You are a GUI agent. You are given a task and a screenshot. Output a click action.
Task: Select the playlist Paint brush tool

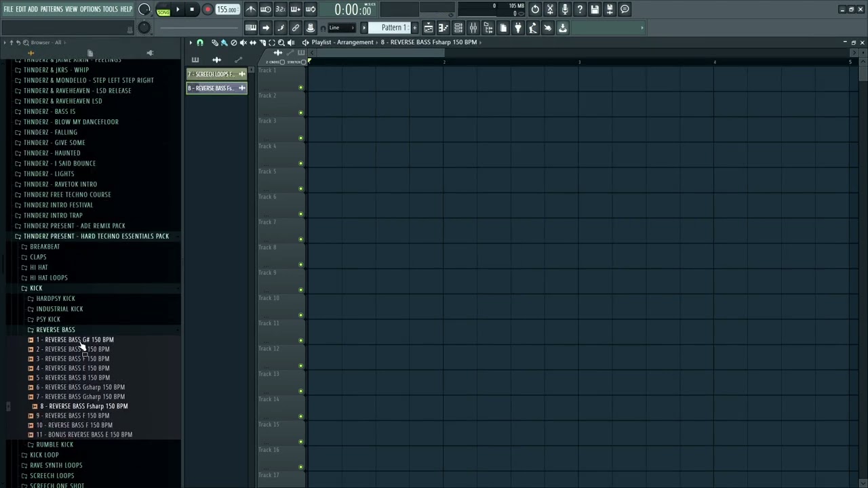click(224, 43)
